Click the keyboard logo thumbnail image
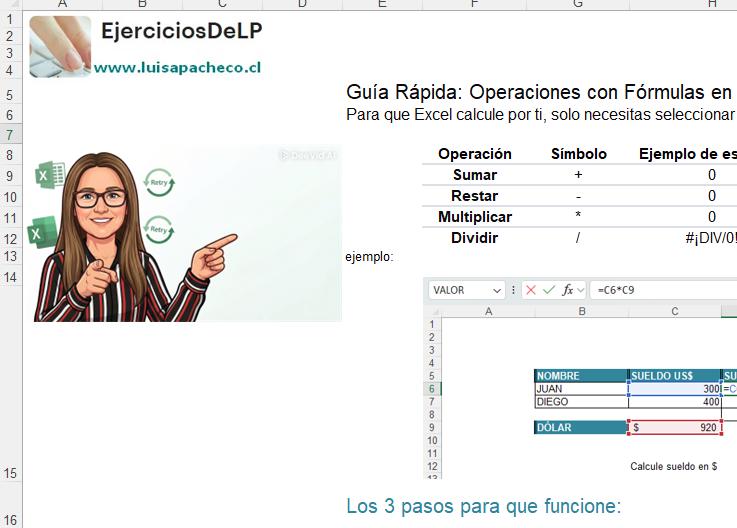737x528 pixels. 60,47
